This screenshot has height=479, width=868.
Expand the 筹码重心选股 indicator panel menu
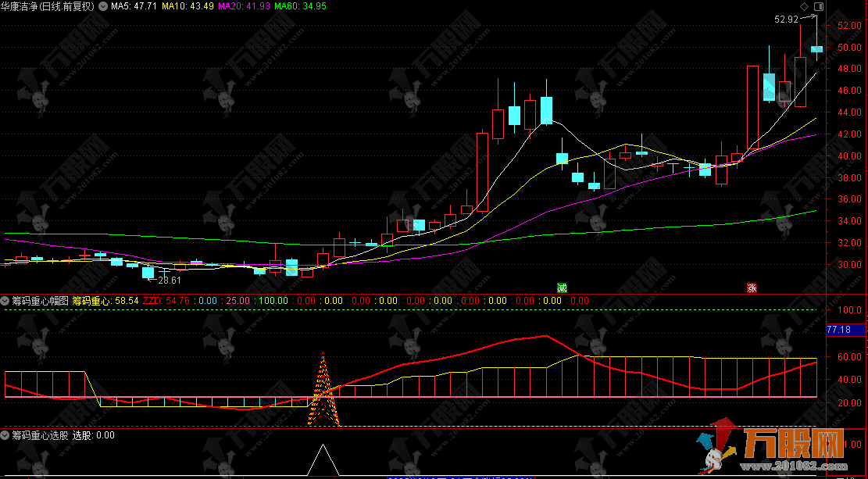pyautogui.click(x=5, y=435)
